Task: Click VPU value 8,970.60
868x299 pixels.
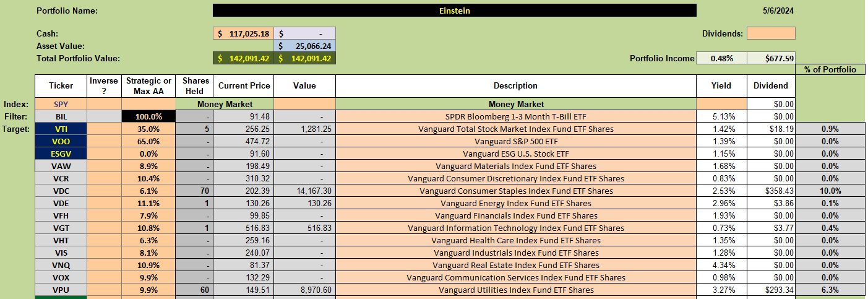Action: click(x=305, y=290)
